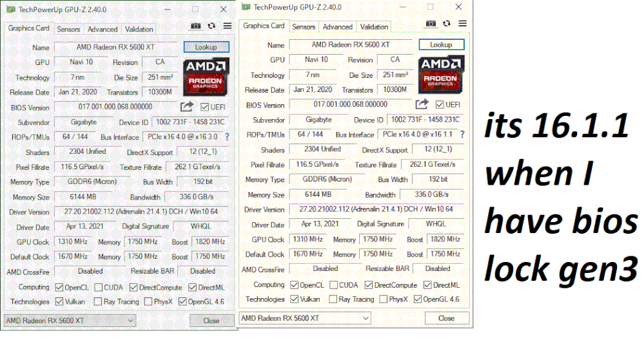644x338 pixels.
Task: Click Memory Type GDDR6 field in right window
Action: [327, 179]
